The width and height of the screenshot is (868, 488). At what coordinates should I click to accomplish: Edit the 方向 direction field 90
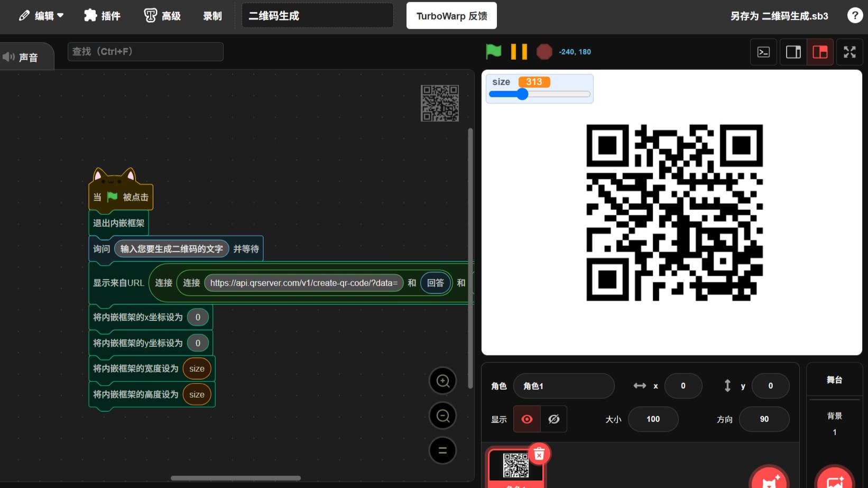pos(764,419)
